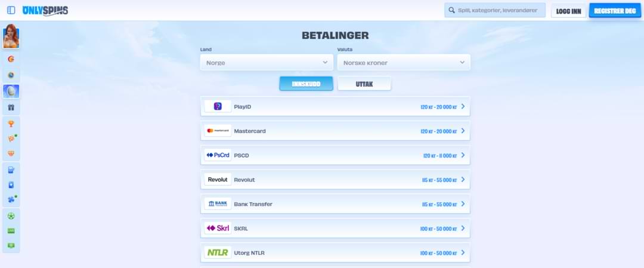Open the orange diamond sidebar icon
This screenshot has height=268, width=644.
click(x=11, y=153)
